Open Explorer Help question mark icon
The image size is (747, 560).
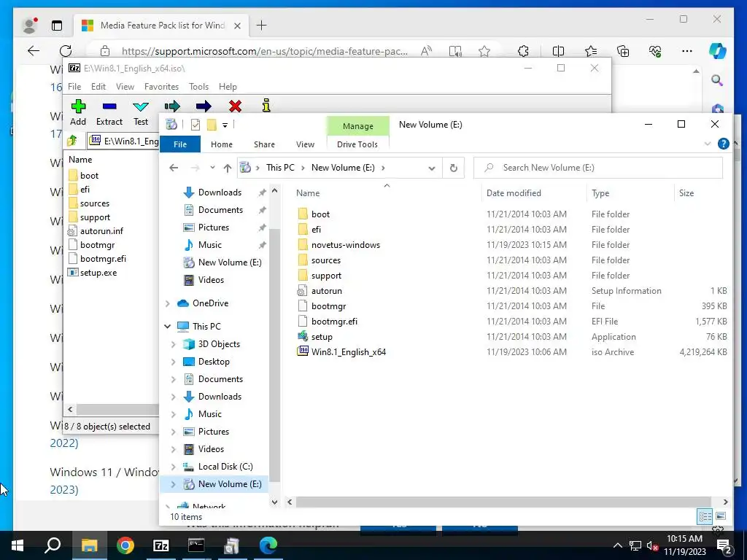(723, 144)
